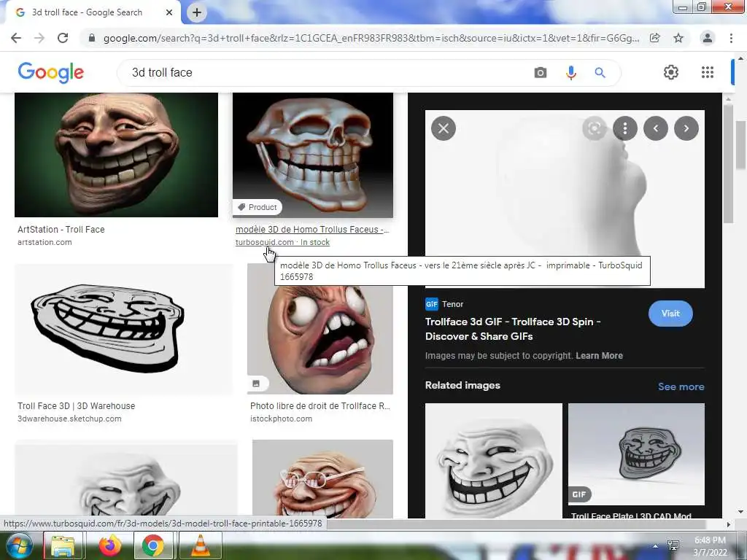The image size is (747, 560).
Task: Open File Explorer from taskbar
Action: pos(63,545)
